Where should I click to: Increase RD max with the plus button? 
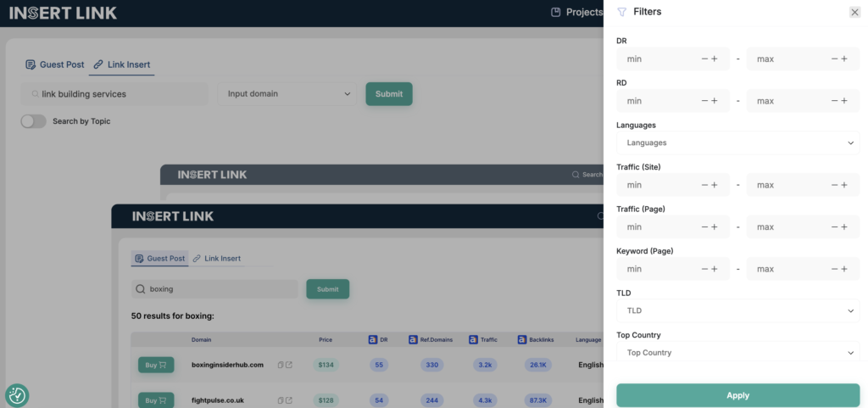(x=844, y=101)
